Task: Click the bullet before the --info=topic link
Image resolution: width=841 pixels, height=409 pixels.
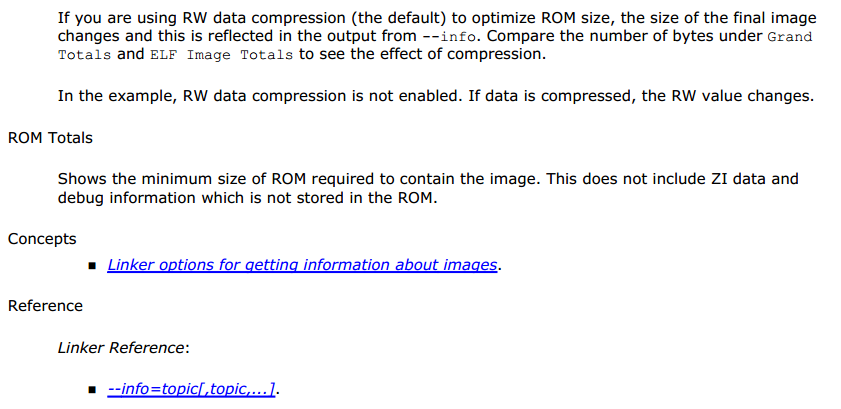Action: [x=92, y=390]
